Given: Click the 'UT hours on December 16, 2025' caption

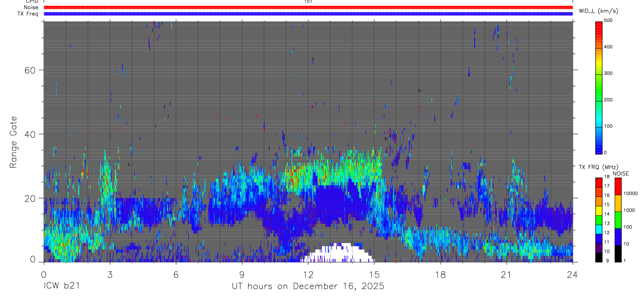Looking at the screenshot, I should (308, 287).
